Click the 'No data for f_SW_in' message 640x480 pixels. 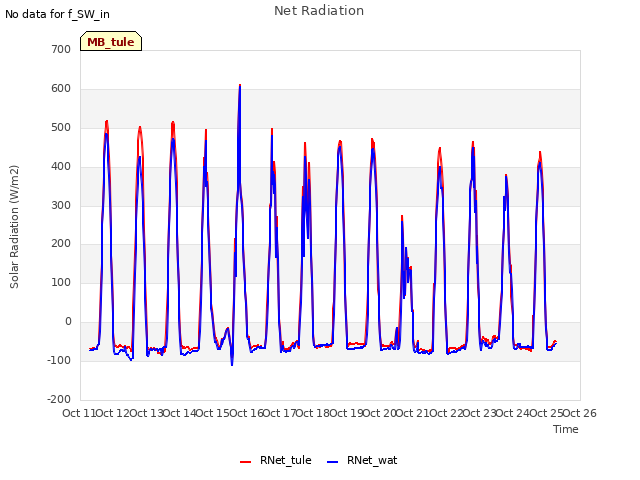pos(57,14)
